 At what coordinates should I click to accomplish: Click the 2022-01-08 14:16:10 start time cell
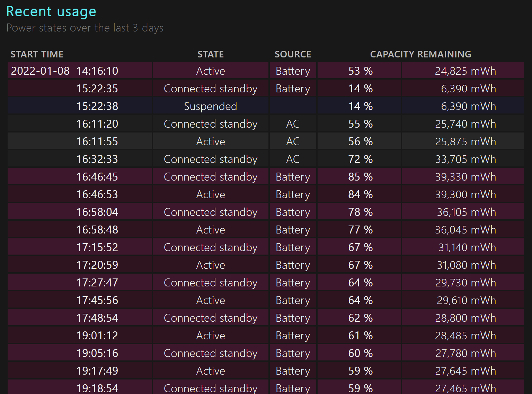click(x=80, y=71)
